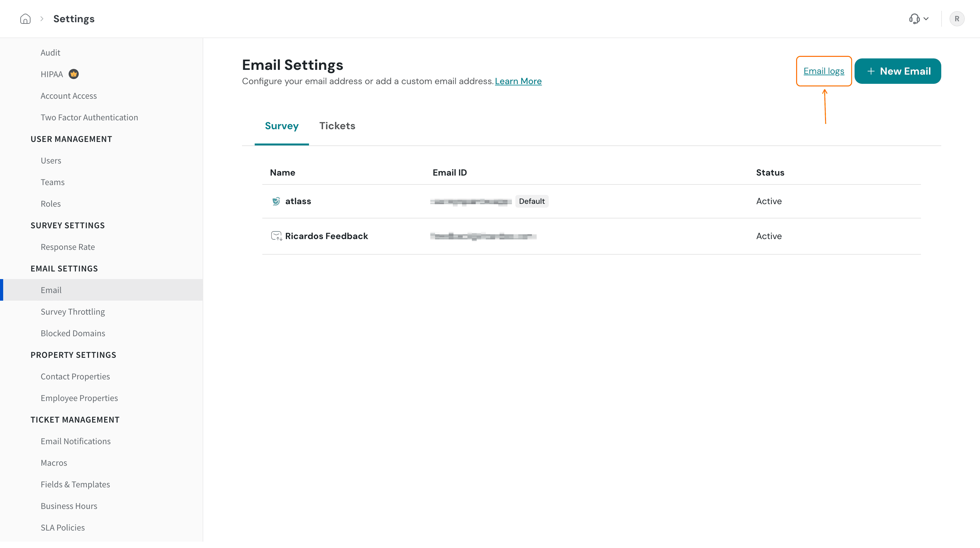Open Employee Properties
This screenshot has height=548, width=980.
coord(79,398)
